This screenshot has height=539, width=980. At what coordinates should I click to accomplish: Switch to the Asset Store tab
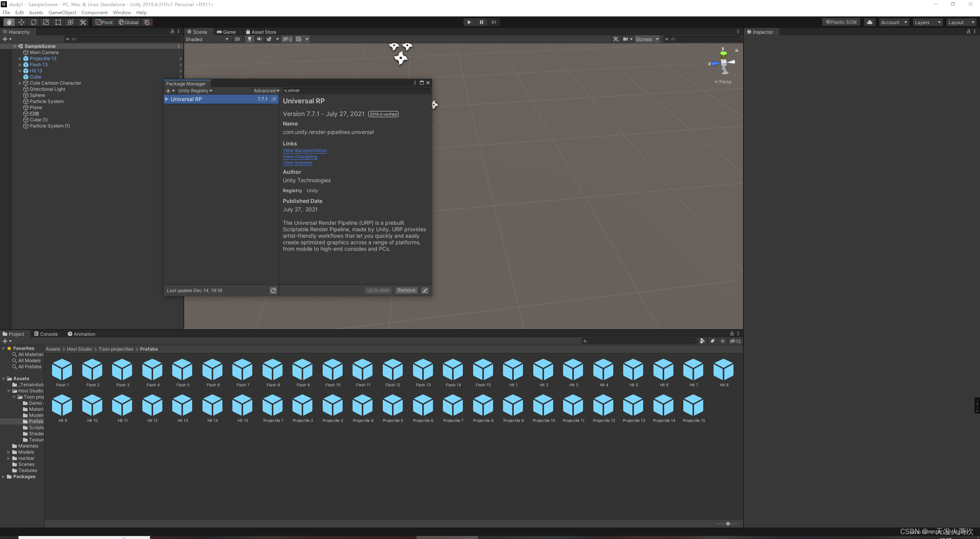(x=261, y=32)
